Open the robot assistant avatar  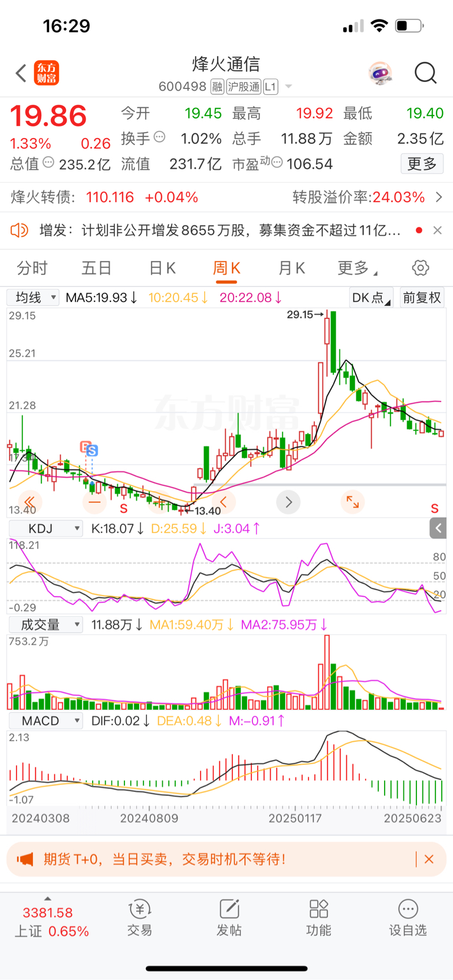coord(380,73)
